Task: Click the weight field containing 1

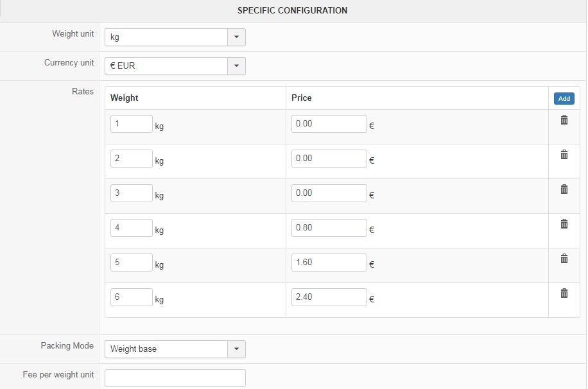Action: (x=131, y=124)
